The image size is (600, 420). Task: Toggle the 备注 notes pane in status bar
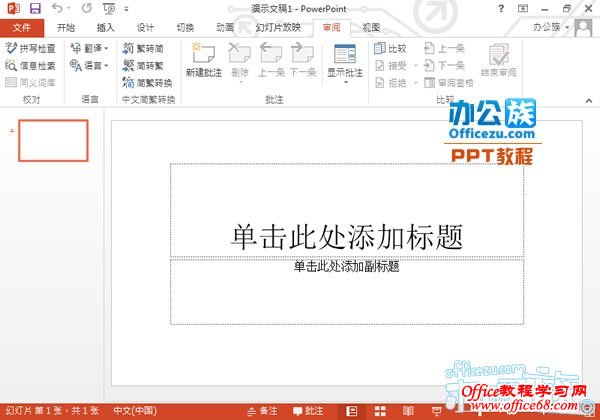point(262,411)
